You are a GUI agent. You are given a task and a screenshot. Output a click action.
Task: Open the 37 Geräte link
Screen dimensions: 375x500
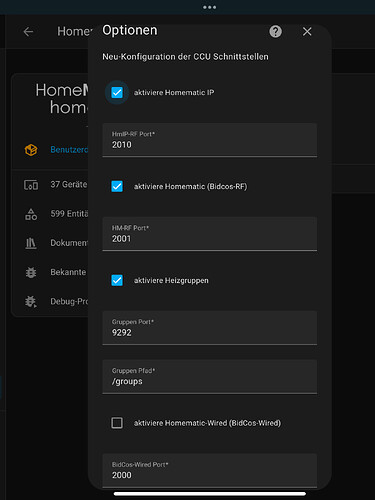click(69, 184)
